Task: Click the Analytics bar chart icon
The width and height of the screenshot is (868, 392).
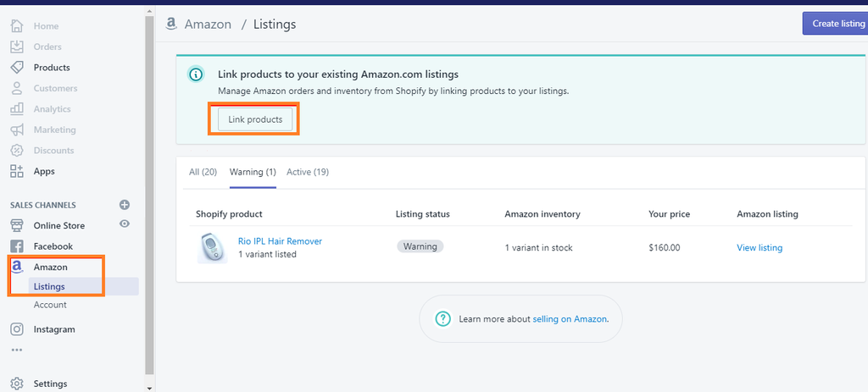Action: coord(17,108)
